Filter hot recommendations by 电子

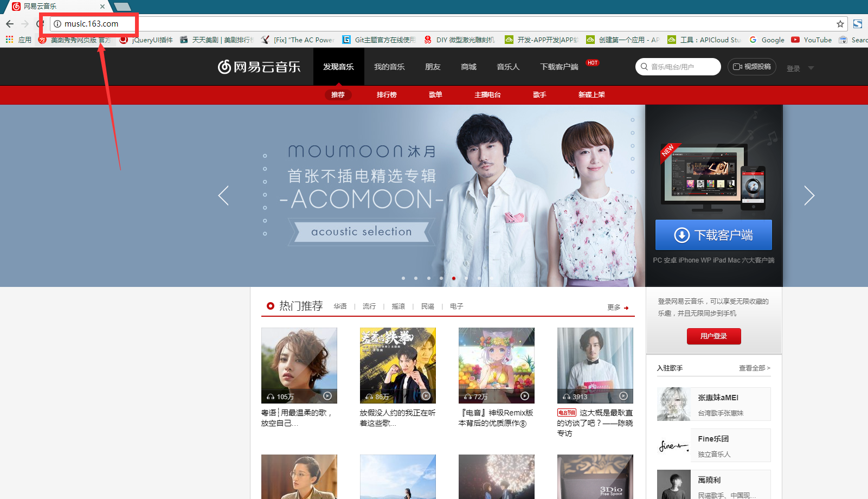[456, 306]
